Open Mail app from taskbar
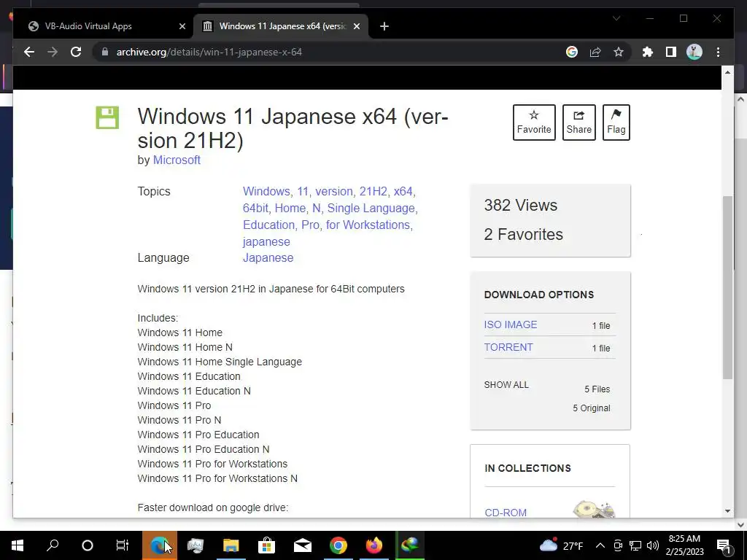The image size is (747, 560). coord(303,545)
